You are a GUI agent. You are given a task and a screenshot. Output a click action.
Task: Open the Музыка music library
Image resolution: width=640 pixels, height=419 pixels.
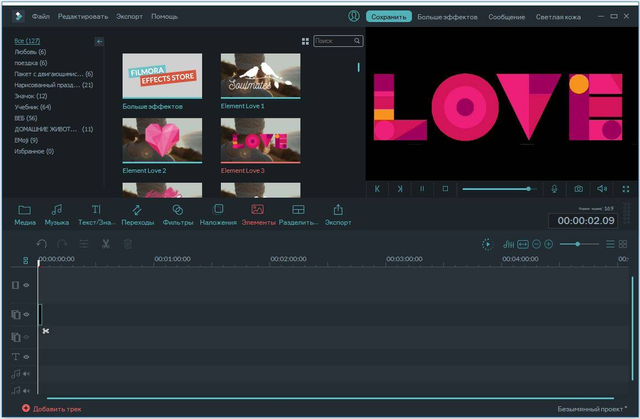point(57,215)
